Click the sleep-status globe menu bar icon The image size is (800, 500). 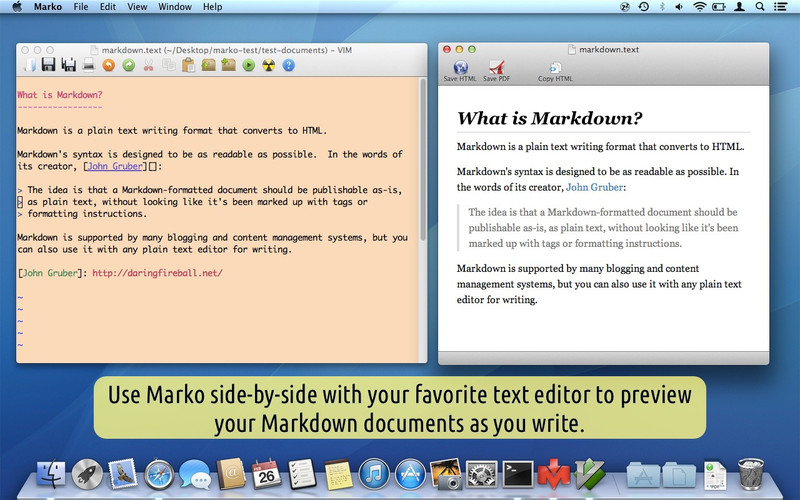pyautogui.click(x=624, y=7)
